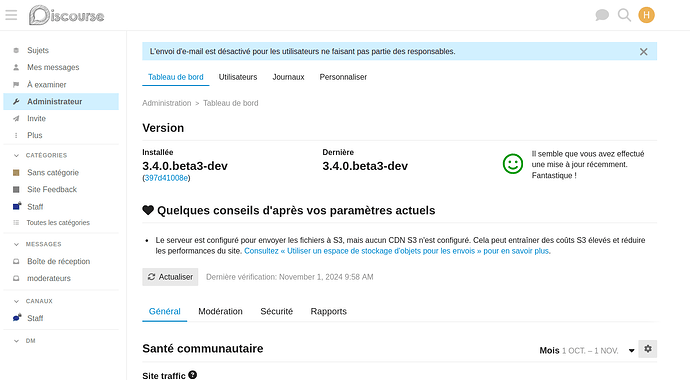The image size is (690, 380).
Task: Collapse the DM sidebar section
Action: (25, 341)
